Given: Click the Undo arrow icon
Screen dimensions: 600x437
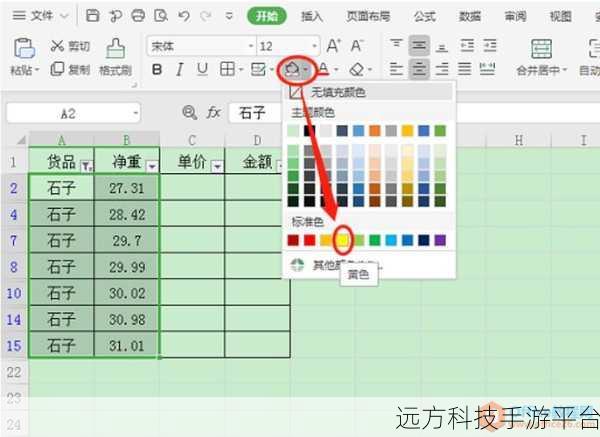Looking at the screenshot, I should [184, 16].
